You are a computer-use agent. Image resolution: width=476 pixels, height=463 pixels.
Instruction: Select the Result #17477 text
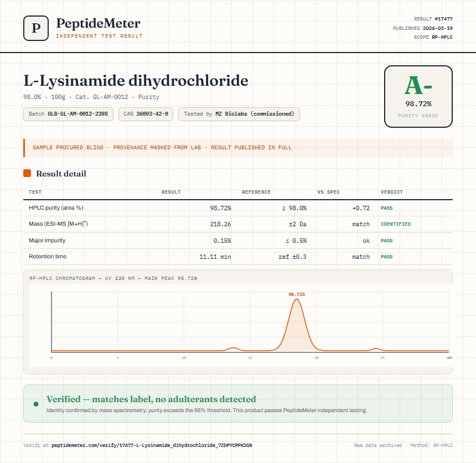click(x=433, y=19)
